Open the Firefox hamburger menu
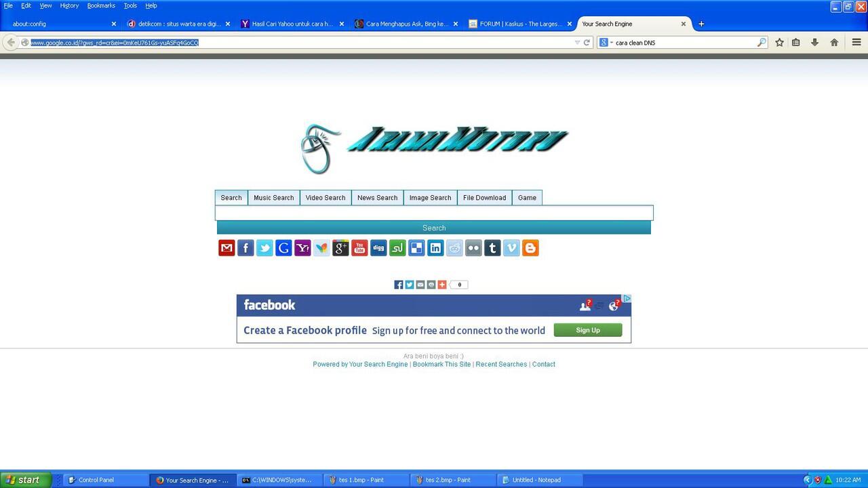 click(856, 42)
